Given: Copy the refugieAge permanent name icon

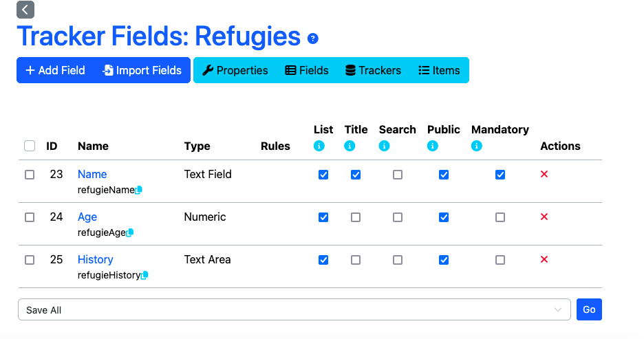Looking at the screenshot, I should (130, 232).
